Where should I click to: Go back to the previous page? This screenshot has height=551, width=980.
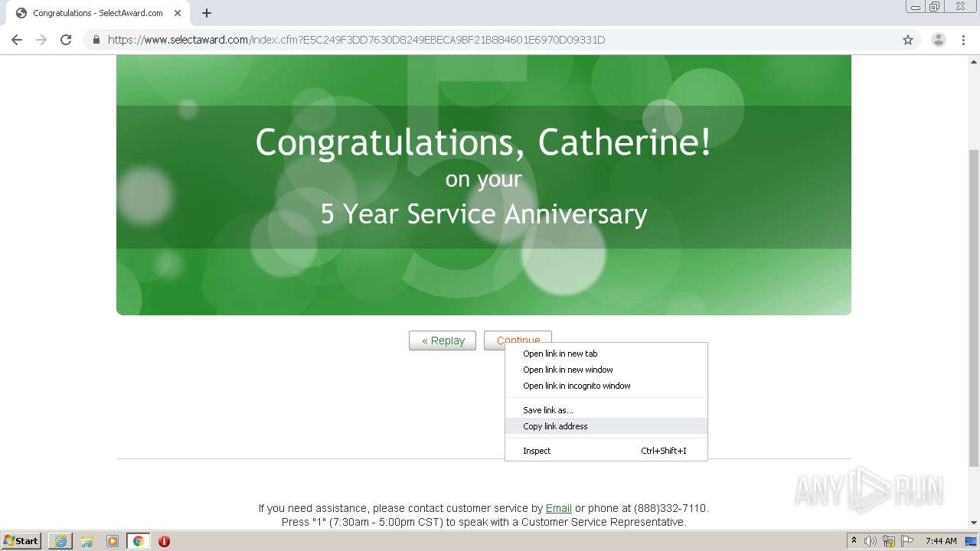tap(17, 40)
